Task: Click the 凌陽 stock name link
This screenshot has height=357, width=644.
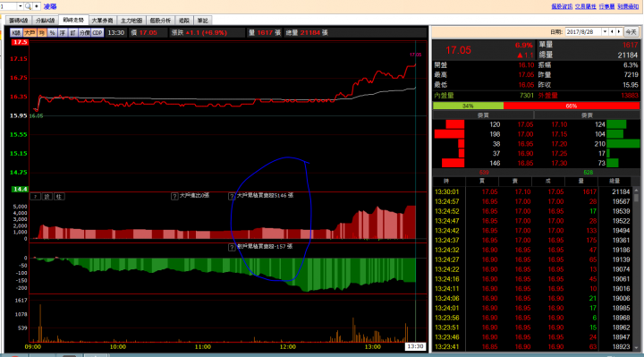Action: click(x=50, y=6)
